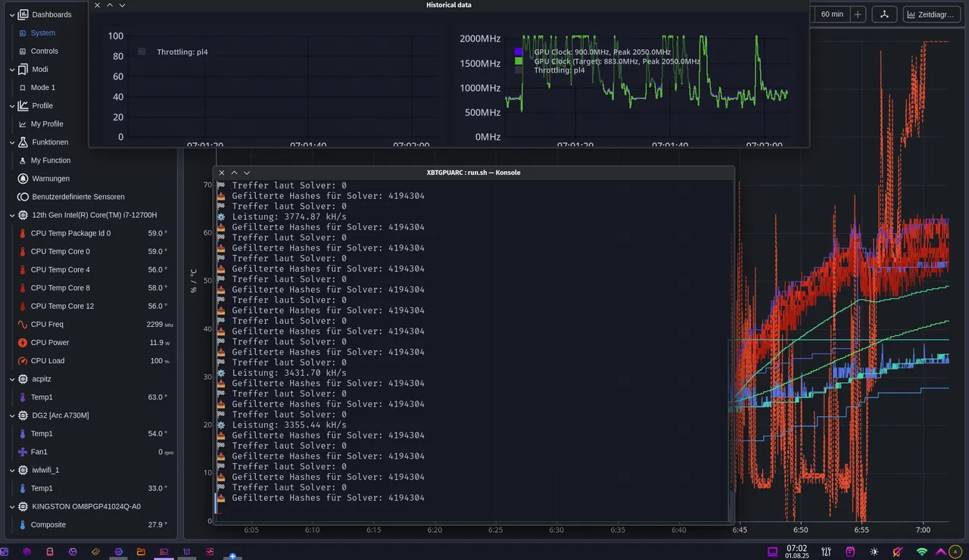969x560 pixels.
Task: Collapse the Profile section chevron
Action: (x=11, y=106)
